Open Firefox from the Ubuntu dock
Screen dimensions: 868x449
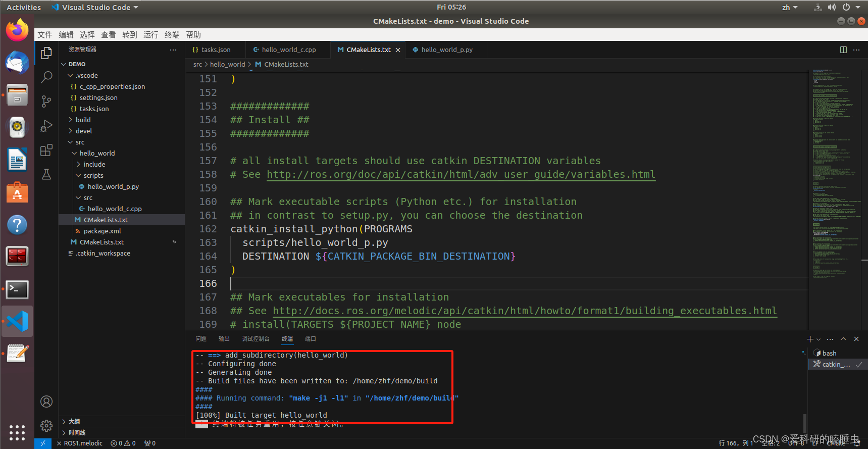coord(17,30)
